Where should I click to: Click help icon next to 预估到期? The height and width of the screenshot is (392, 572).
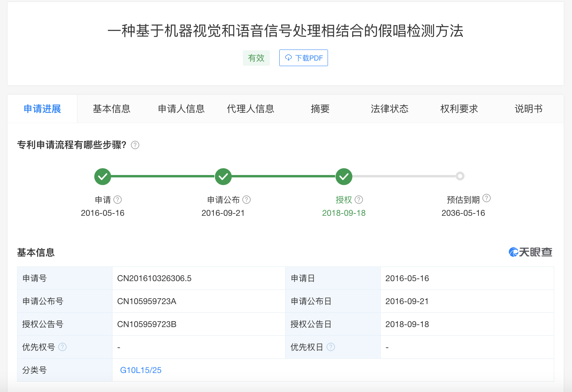click(486, 198)
